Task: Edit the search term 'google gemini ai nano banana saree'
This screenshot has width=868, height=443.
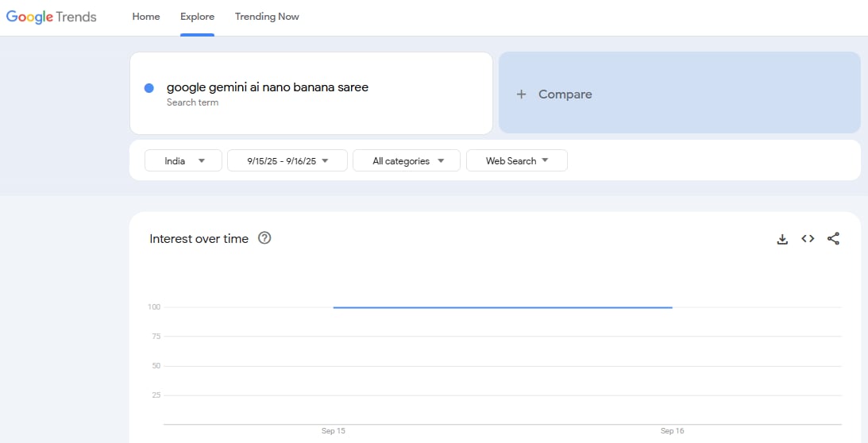Action: [x=268, y=87]
